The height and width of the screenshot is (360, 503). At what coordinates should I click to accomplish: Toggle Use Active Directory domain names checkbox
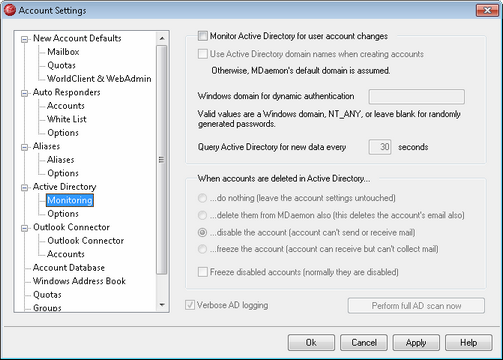pyautogui.click(x=202, y=54)
